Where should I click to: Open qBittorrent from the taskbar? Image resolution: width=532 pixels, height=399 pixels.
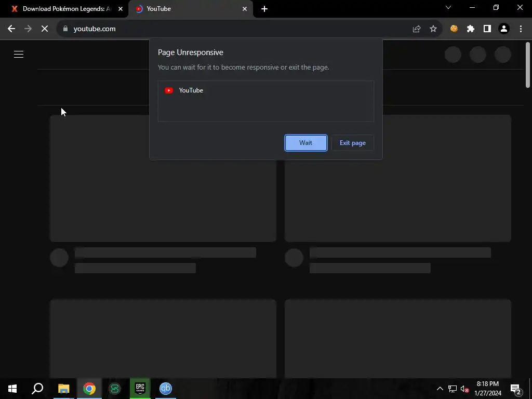[166, 389]
